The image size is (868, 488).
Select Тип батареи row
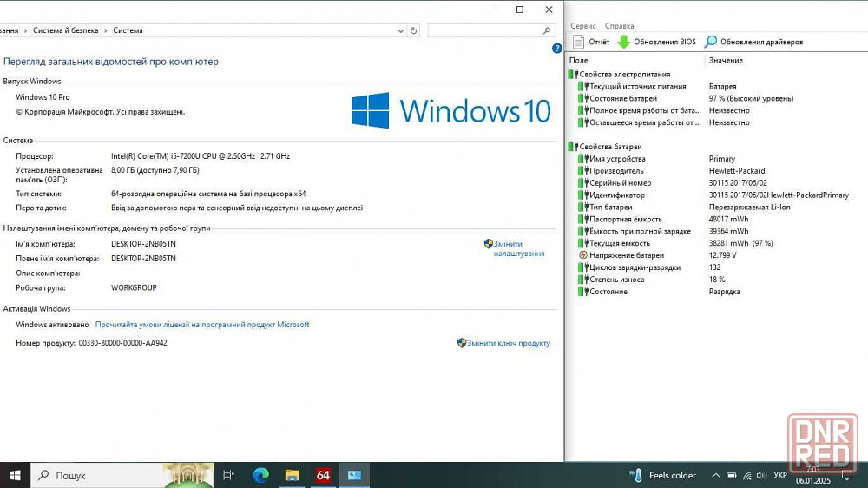tap(714, 208)
